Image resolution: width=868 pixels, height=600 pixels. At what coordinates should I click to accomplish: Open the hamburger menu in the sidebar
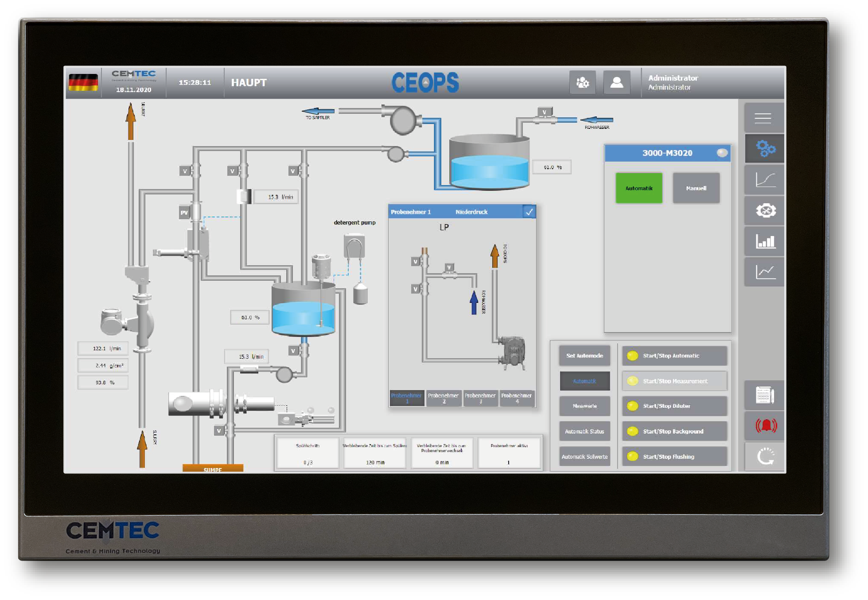pos(763,118)
